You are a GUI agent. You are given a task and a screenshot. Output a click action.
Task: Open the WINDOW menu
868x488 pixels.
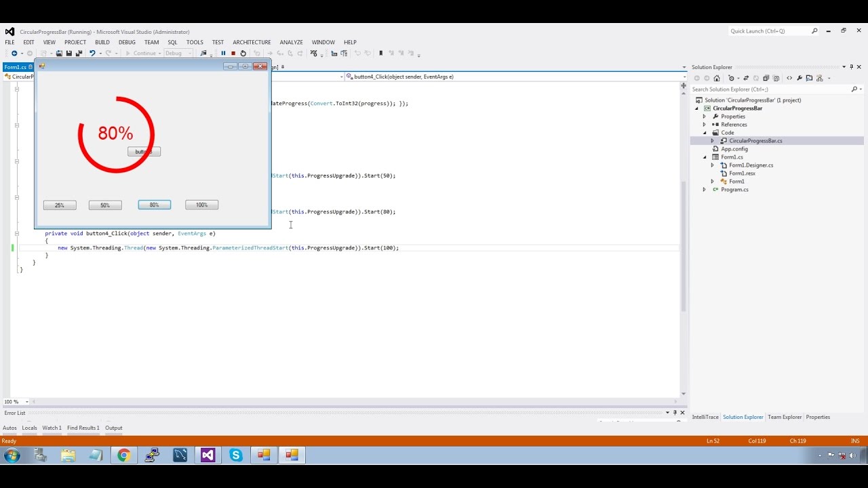coord(323,42)
